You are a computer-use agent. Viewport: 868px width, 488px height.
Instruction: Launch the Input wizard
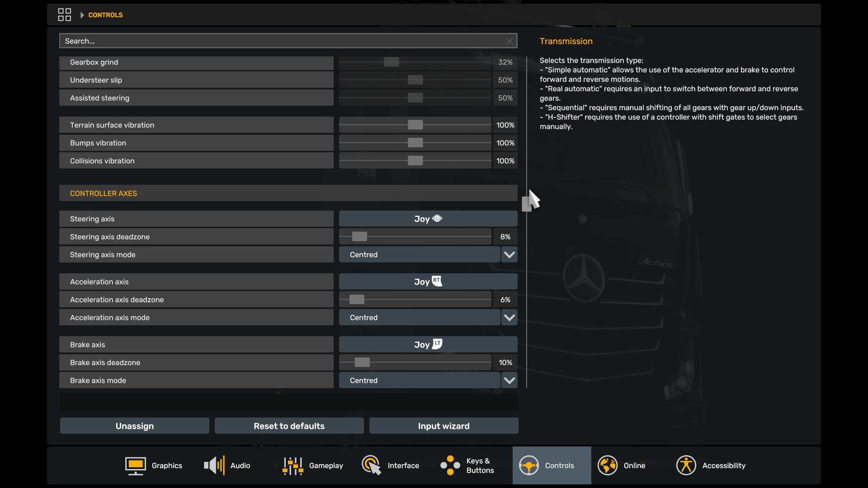[443, 426]
